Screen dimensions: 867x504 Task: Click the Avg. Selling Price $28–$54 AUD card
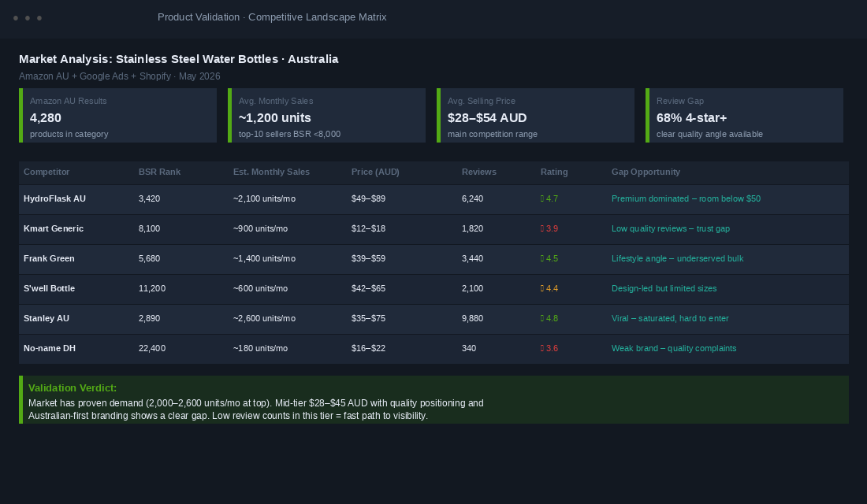click(536, 116)
